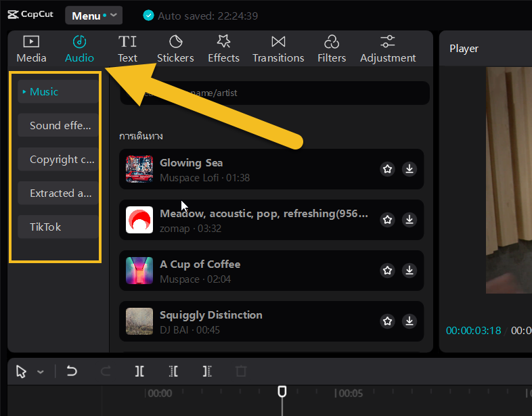Open the Transitions tab

(x=278, y=49)
